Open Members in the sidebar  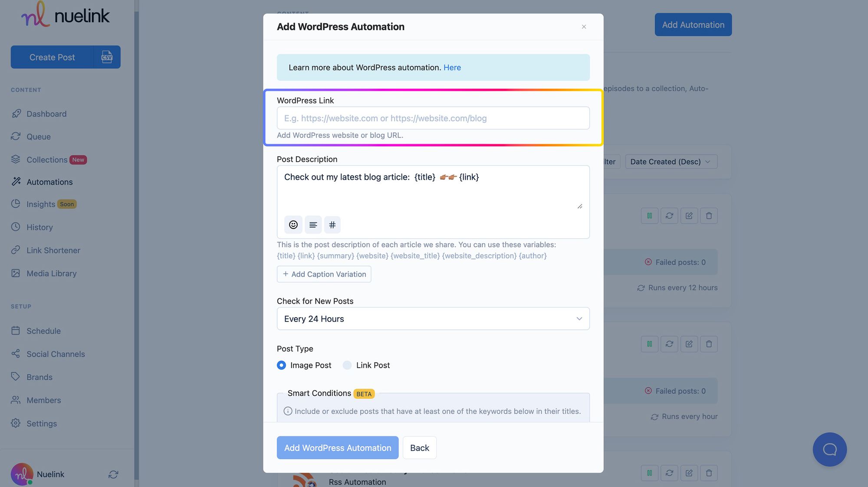[43, 400]
